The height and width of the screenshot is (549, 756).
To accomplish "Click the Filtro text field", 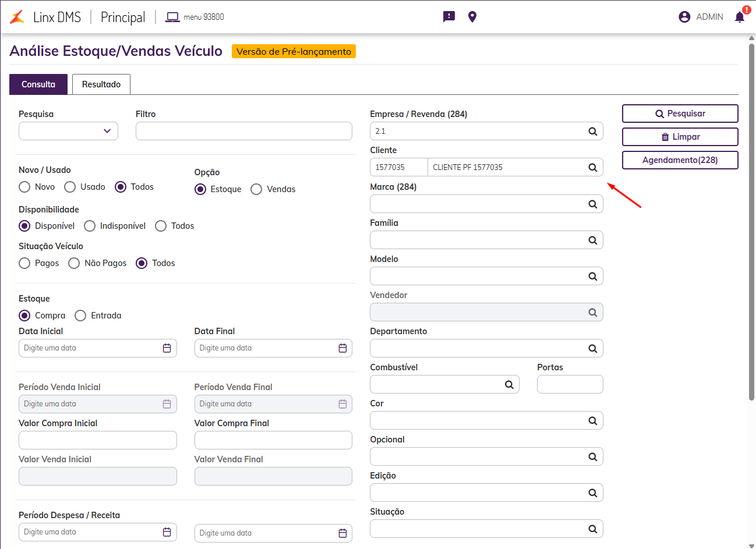I will (x=244, y=131).
